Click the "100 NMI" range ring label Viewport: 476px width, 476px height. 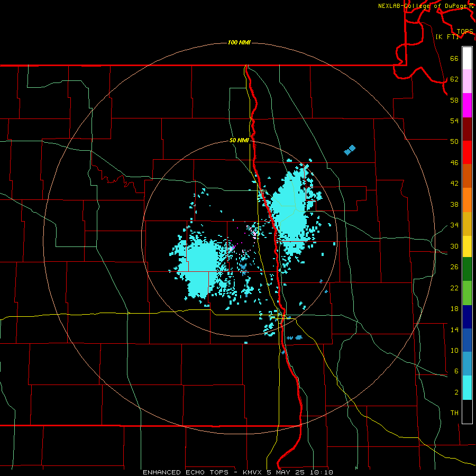tap(239, 42)
